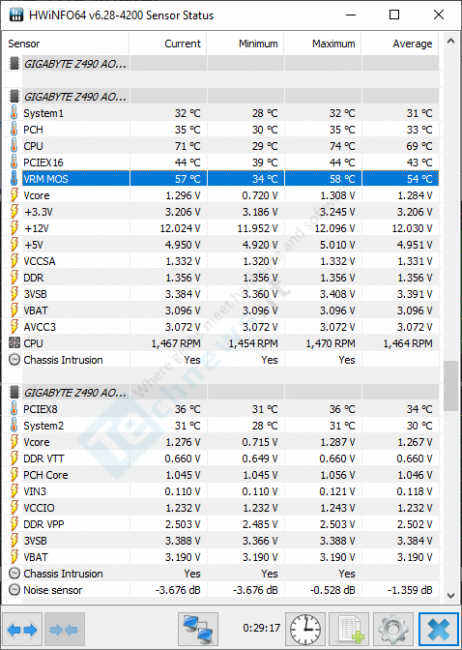Click the shrink columns arrows icon
Screen dimensions: 462x650
point(64,629)
